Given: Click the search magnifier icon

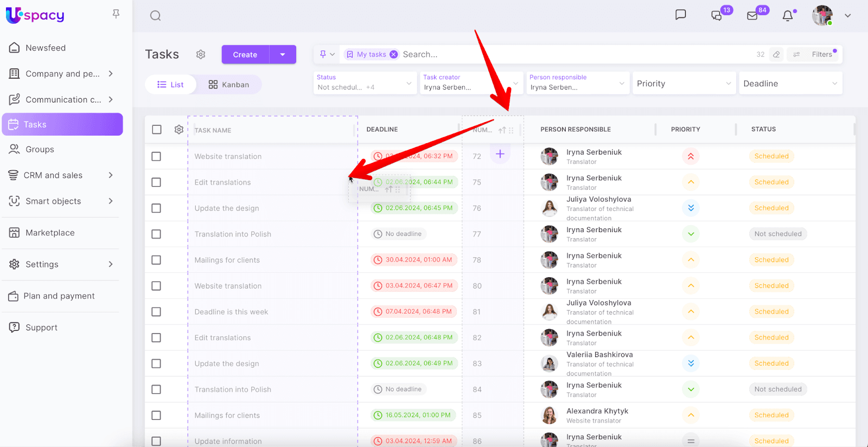Looking at the screenshot, I should click(156, 16).
